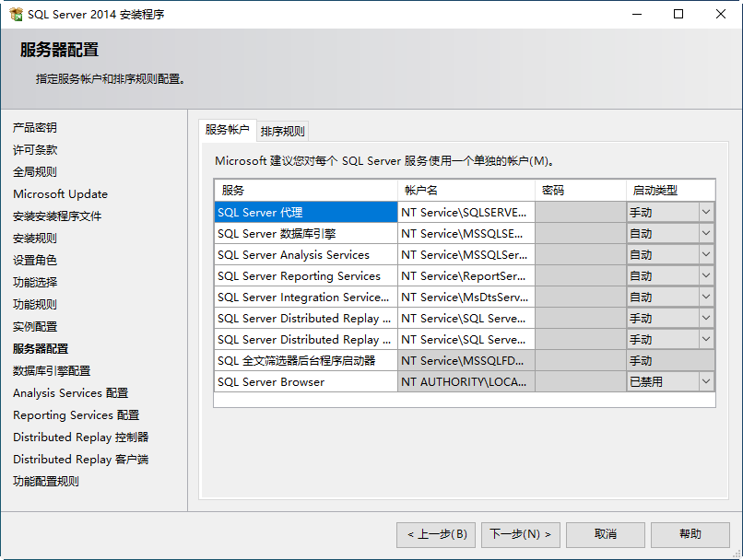
Task: Expand startup type for SQL Server Browser
Action: 706,381
